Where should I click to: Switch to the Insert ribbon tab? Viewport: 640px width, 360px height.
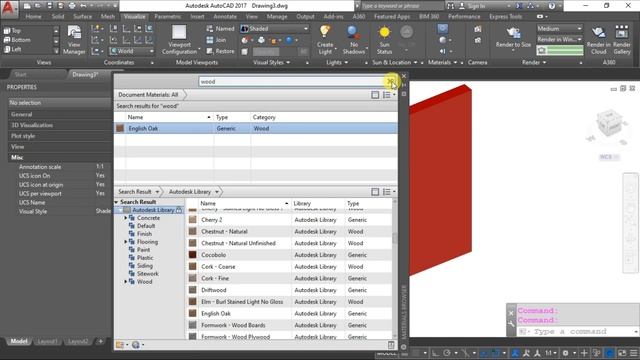198,16
